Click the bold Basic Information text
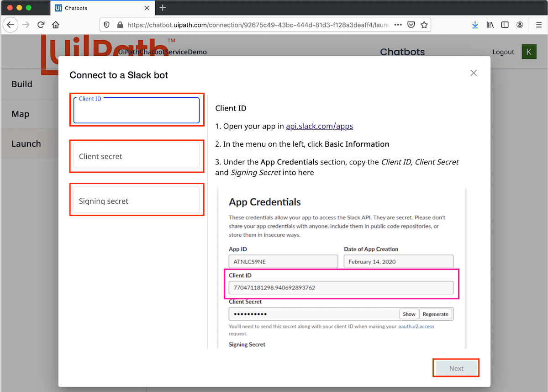Screen dimensions: 548x392 [357, 144]
